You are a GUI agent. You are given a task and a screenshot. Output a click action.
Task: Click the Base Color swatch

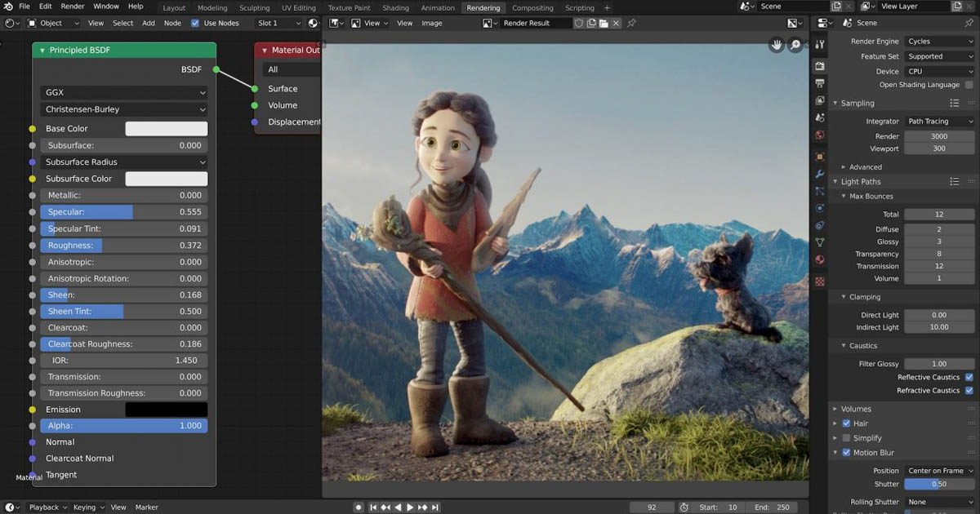(166, 129)
